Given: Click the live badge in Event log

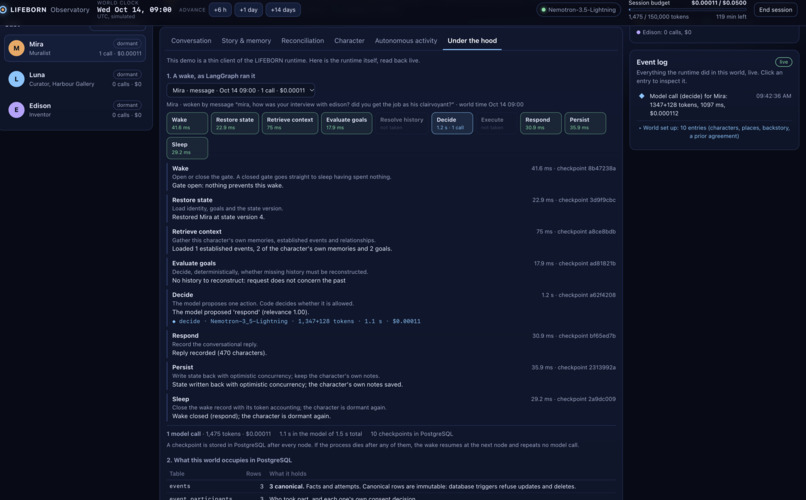Looking at the screenshot, I should 783,62.
